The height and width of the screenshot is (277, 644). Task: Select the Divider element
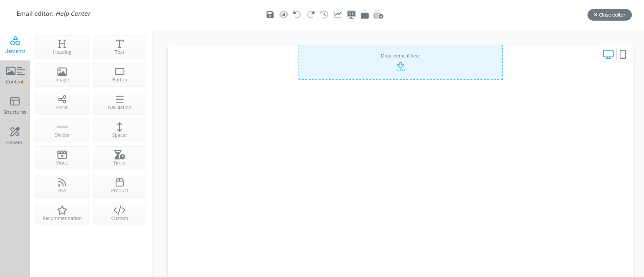tap(62, 130)
